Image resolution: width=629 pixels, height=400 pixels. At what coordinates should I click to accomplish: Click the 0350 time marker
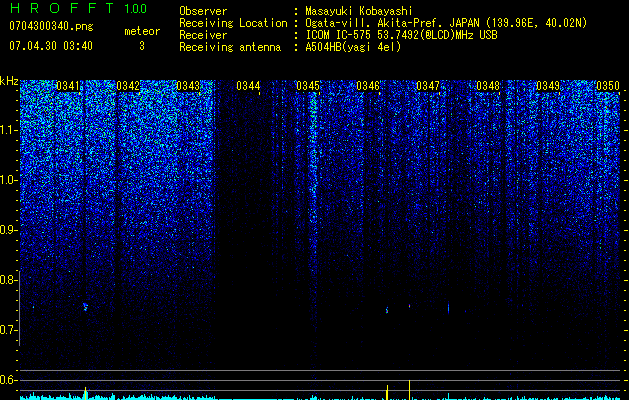[608, 86]
